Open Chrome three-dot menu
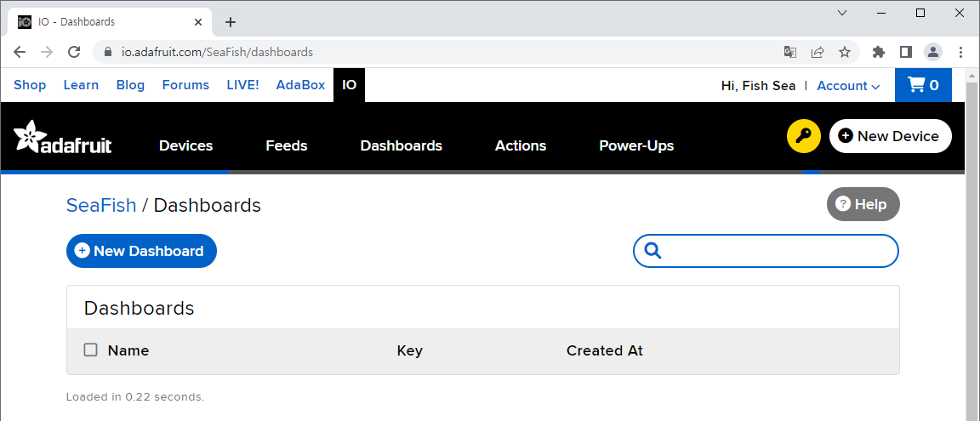The height and width of the screenshot is (421, 980). coord(960,53)
